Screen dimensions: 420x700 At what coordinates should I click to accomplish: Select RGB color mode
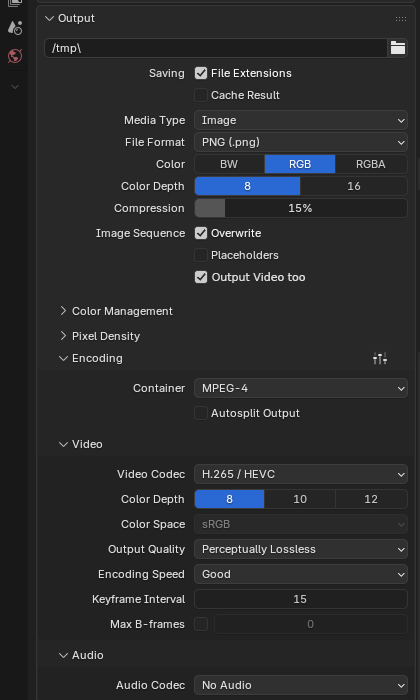tap(300, 164)
